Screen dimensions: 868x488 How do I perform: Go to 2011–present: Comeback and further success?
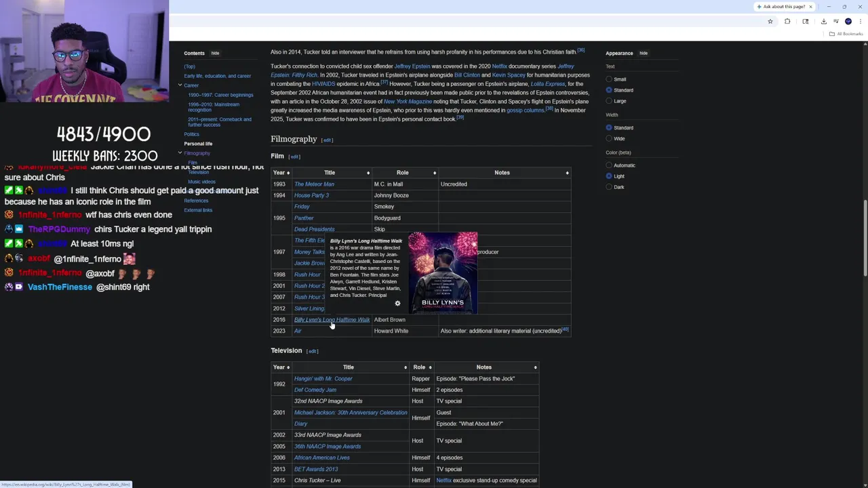[220, 122]
